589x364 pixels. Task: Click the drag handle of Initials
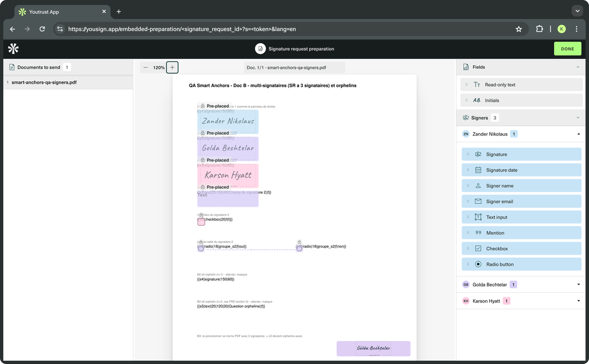click(x=467, y=100)
